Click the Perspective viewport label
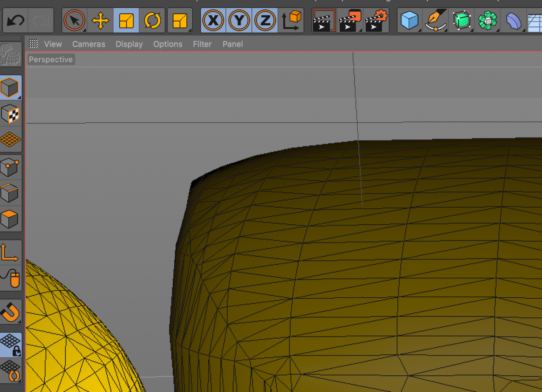The image size is (542, 392). tap(51, 60)
